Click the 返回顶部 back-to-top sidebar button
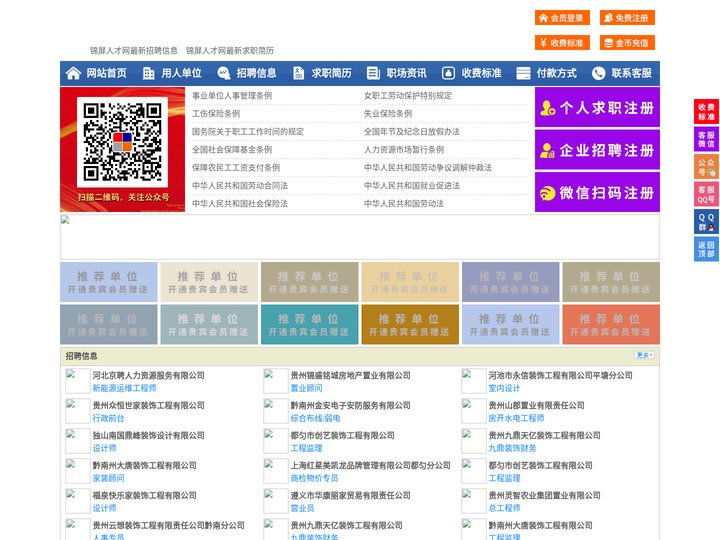This screenshot has width=720, height=540. (706, 249)
